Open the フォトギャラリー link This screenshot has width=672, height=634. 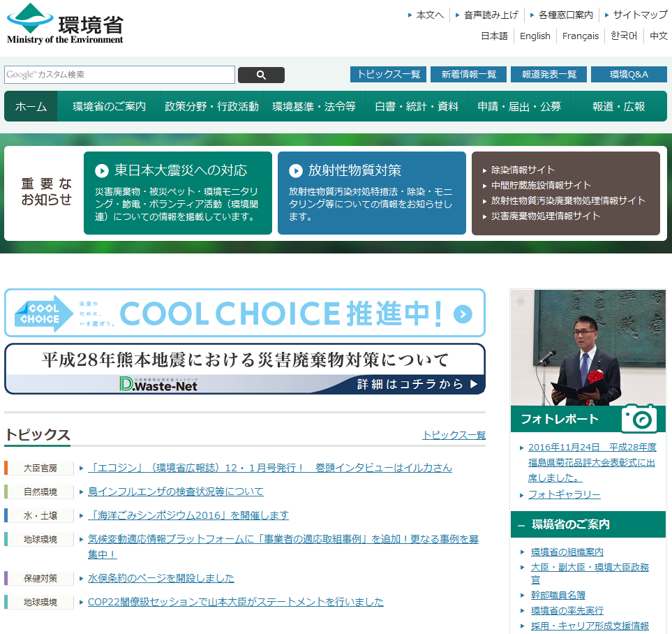click(564, 494)
